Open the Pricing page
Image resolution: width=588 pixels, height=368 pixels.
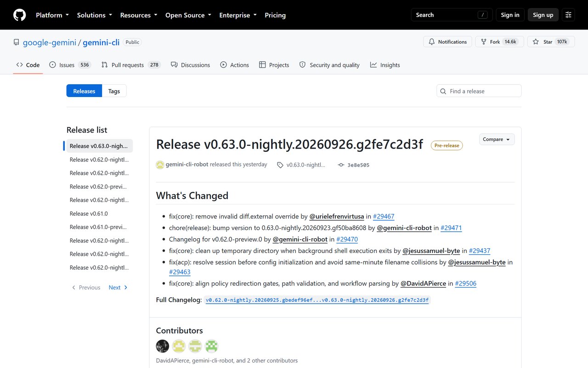pos(275,15)
